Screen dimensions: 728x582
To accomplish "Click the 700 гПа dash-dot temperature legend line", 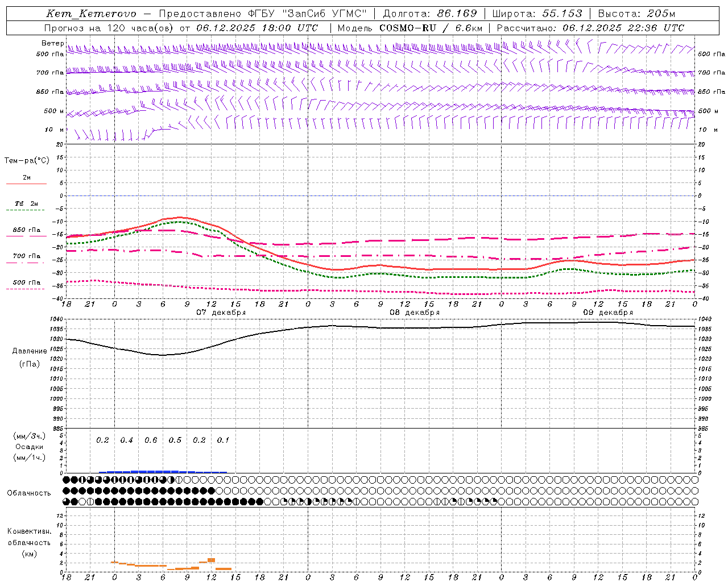I will tap(26, 263).
